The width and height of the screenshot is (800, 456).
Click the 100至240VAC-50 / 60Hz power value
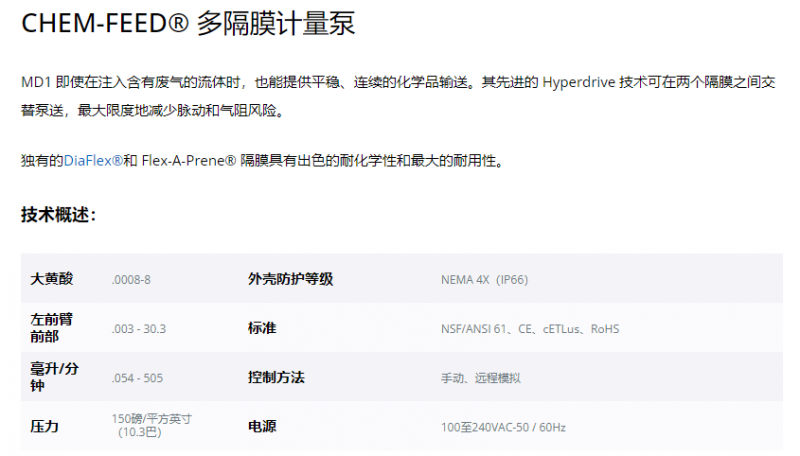(x=503, y=427)
